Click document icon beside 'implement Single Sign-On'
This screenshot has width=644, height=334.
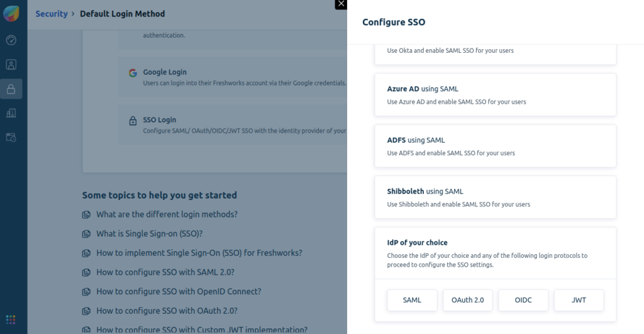click(86, 253)
